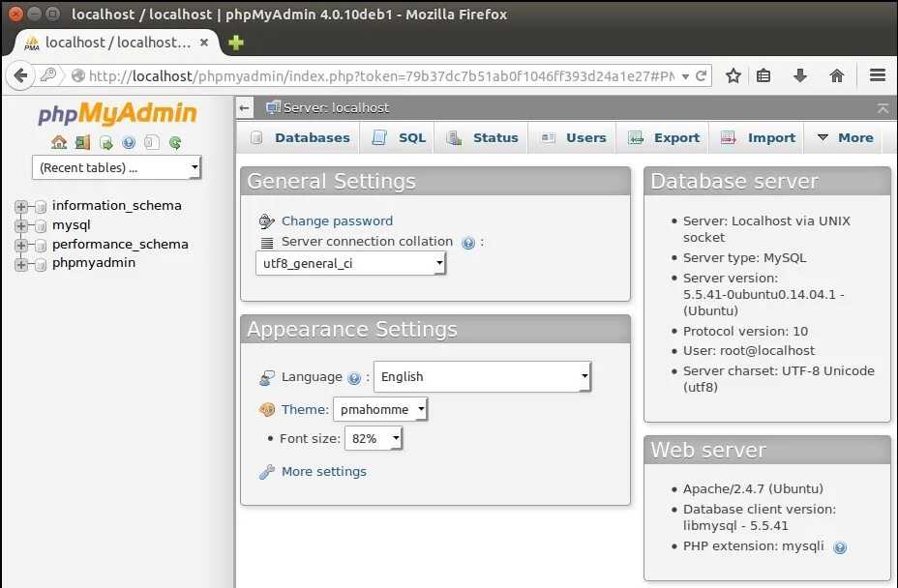Open the More tab menu
898x588 pixels.
(845, 138)
